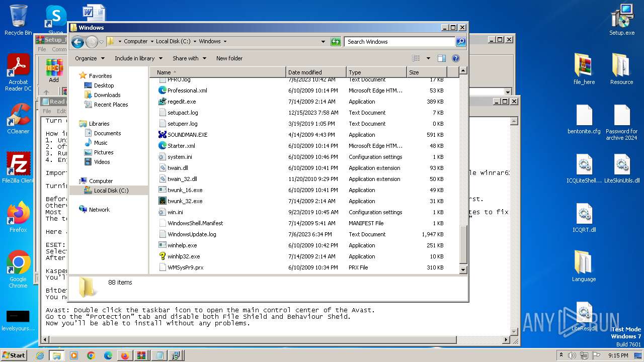This screenshot has width=644, height=362.
Task: Expand address bar history dropdown
Action: pos(323,42)
